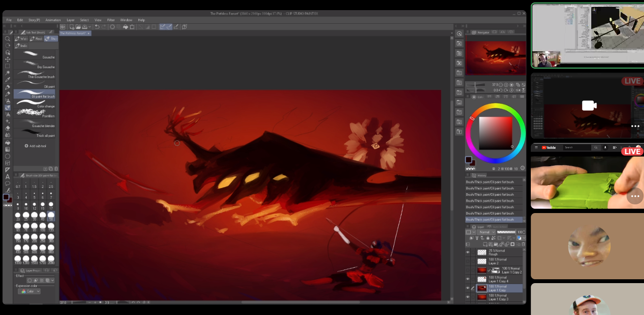
Task: Click the Open file folder icon
Action: pos(78,27)
